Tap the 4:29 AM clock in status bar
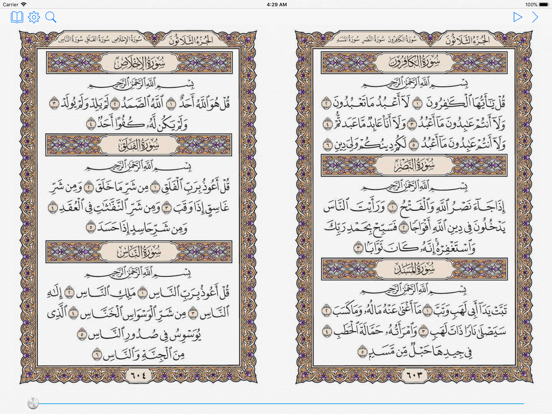The image size is (552, 414). 277,4
